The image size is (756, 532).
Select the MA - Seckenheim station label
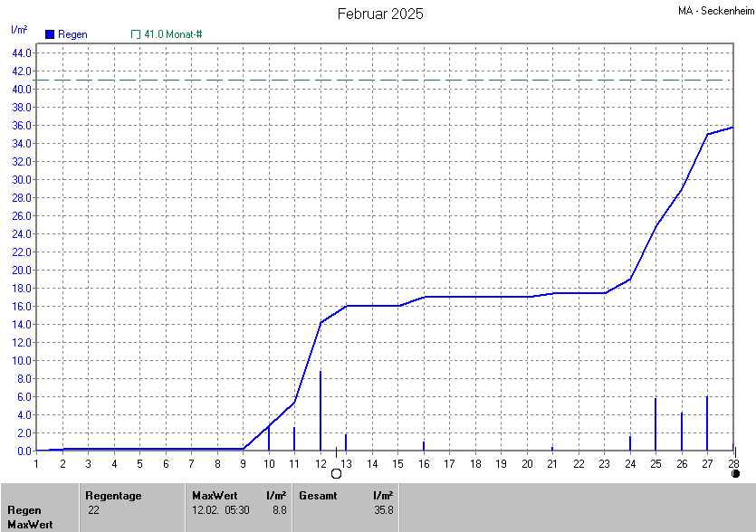pyautogui.click(x=713, y=11)
